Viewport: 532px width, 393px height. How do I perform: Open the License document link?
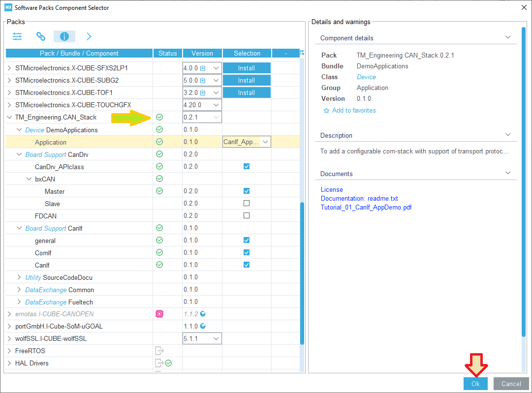[x=332, y=189]
